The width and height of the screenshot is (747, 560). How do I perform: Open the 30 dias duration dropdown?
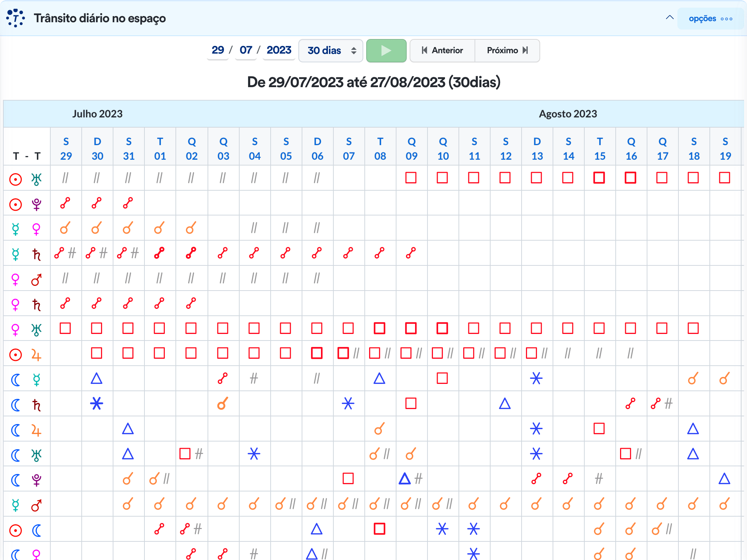point(331,51)
